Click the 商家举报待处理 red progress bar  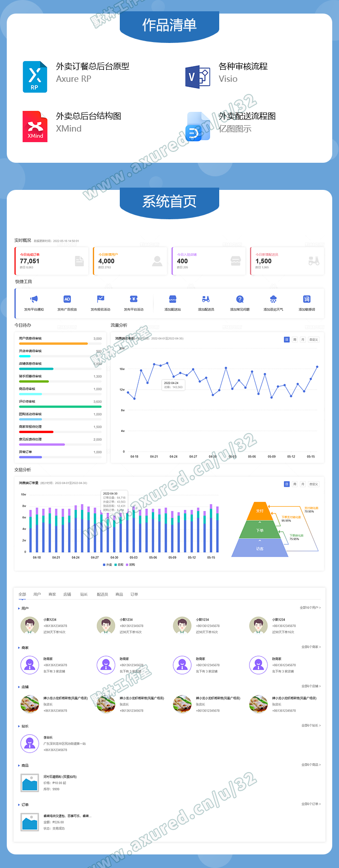click(36, 432)
